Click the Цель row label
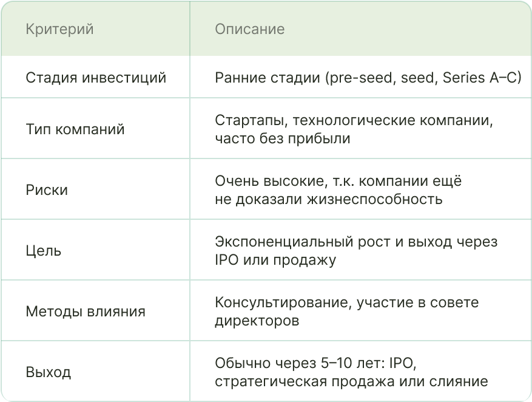 [x=44, y=251]
